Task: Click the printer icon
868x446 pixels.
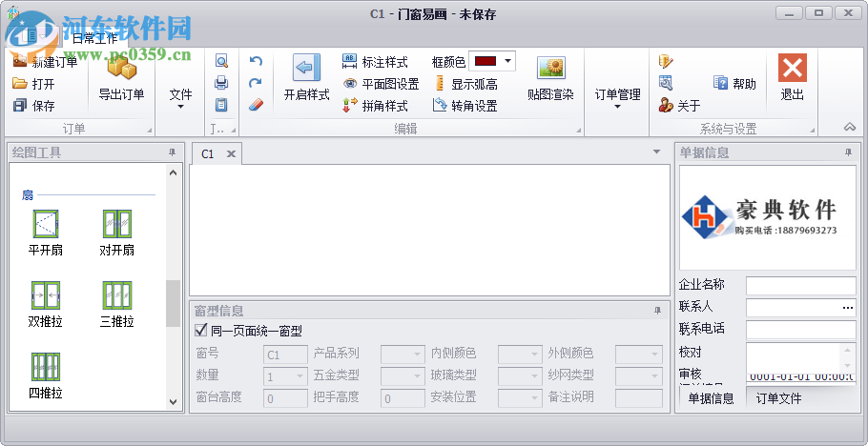Action: pyautogui.click(x=221, y=83)
